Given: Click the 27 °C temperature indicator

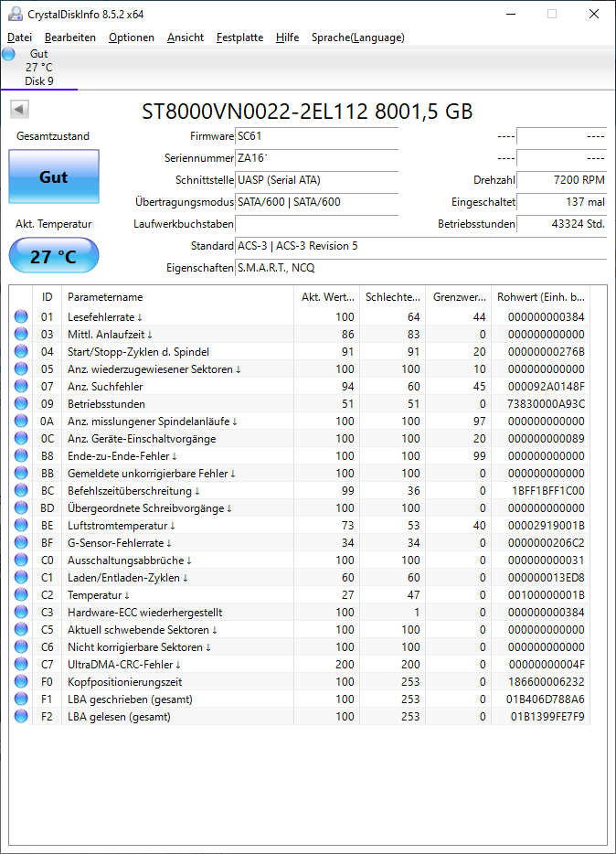Looking at the screenshot, I should pyautogui.click(x=54, y=256).
